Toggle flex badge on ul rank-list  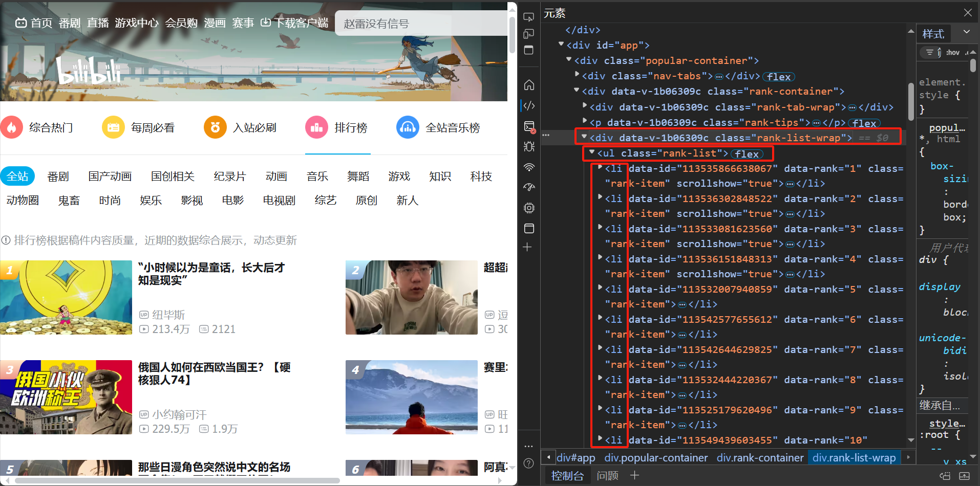[747, 153]
